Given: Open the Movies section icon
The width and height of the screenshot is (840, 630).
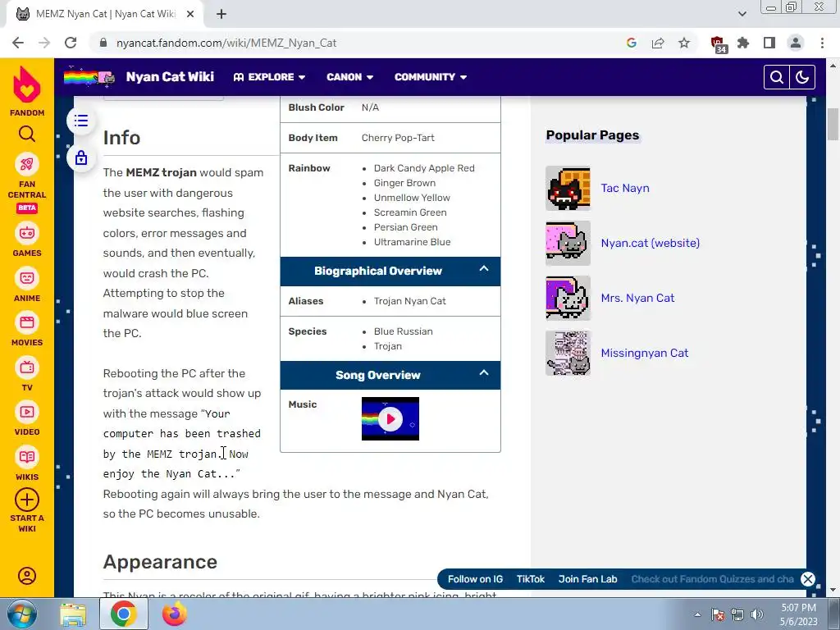Looking at the screenshot, I should coord(27,322).
